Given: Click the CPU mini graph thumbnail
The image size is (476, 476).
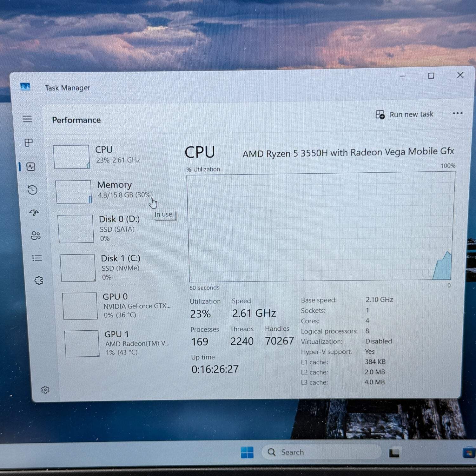Looking at the screenshot, I should click(x=71, y=157).
